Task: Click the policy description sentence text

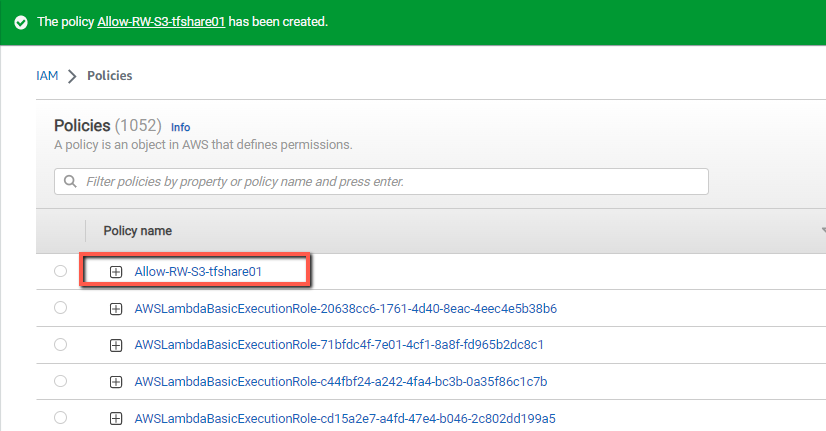Action: click(x=203, y=144)
